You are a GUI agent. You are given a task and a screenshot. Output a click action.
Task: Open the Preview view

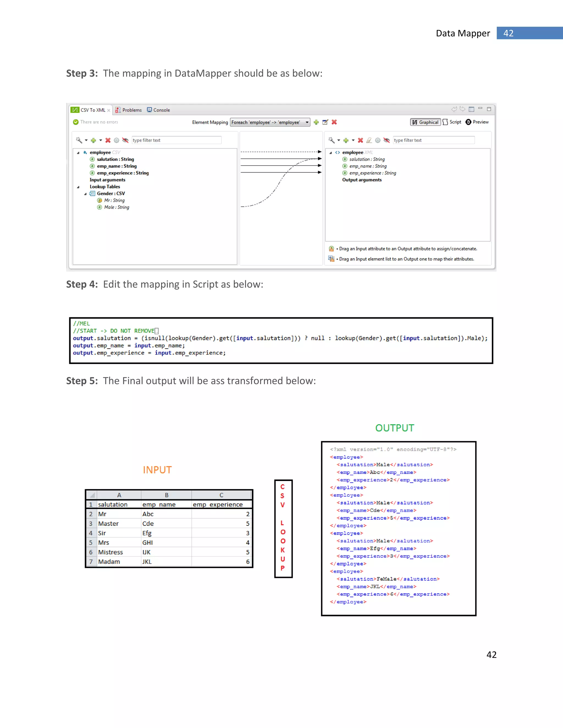pyautogui.click(x=477, y=122)
